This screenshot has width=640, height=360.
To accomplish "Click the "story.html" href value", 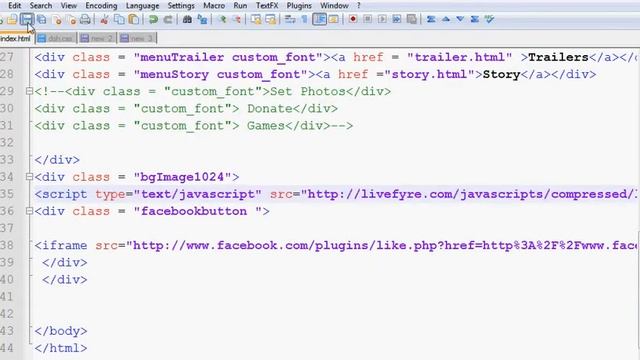I will tap(429, 74).
